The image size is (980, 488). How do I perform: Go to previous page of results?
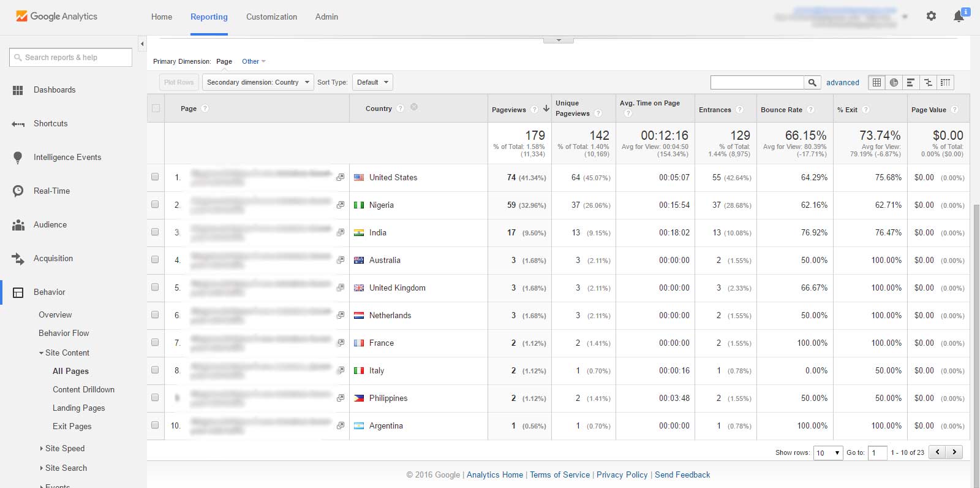[x=937, y=452]
